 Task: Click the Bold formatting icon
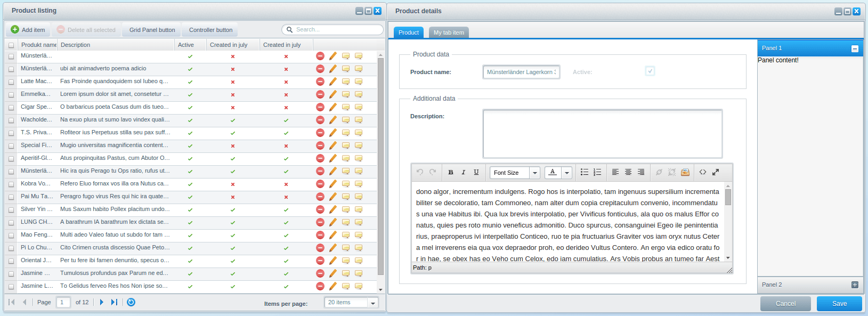click(451, 172)
